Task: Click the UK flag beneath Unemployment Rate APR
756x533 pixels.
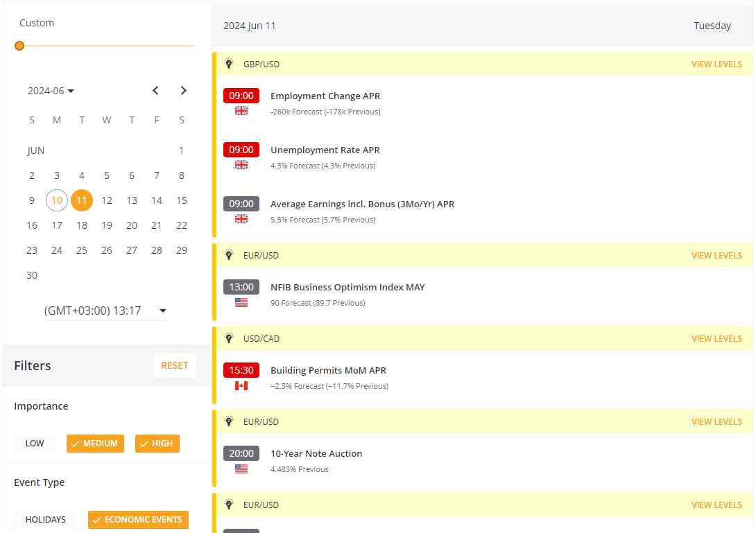Action: (241, 164)
